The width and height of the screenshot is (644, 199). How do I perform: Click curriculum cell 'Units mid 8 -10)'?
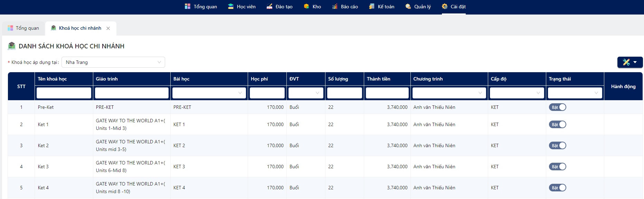(x=132, y=188)
